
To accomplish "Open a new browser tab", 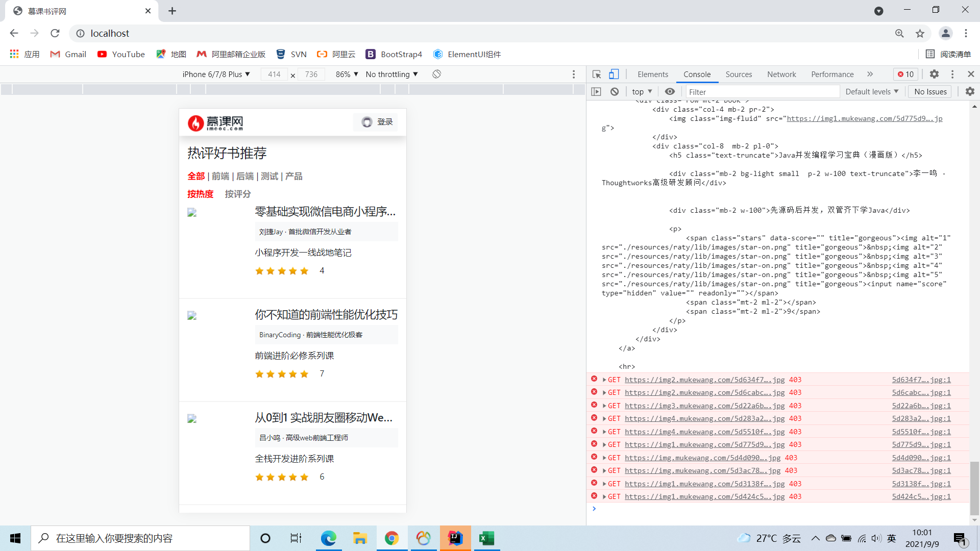I will click(173, 11).
